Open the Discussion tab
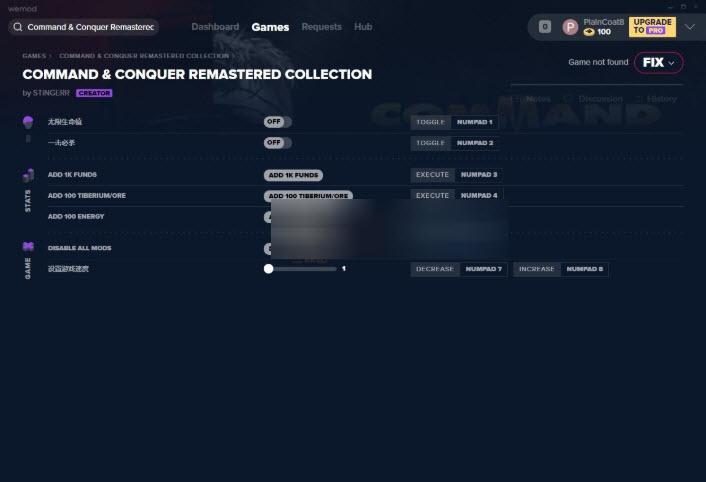This screenshot has height=482, width=706. tap(601, 99)
